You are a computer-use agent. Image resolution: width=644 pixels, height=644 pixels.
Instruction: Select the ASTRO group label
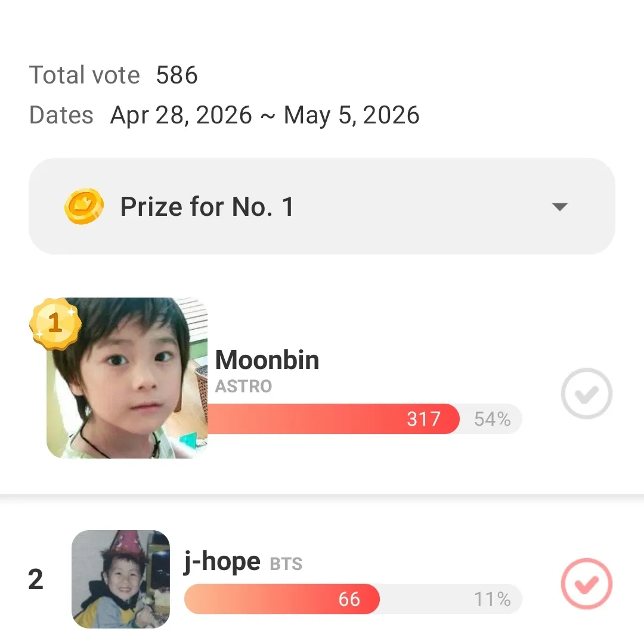pos(243,386)
